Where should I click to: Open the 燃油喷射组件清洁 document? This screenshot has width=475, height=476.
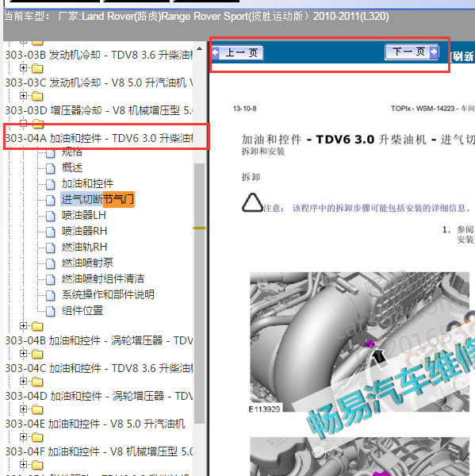pyautogui.click(x=103, y=278)
